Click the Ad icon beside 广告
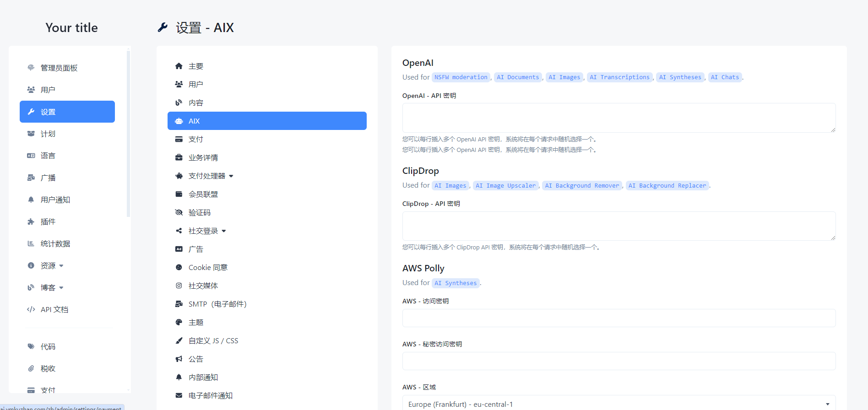The height and width of the screenshot is (410, 868). [x=179, y=249]
